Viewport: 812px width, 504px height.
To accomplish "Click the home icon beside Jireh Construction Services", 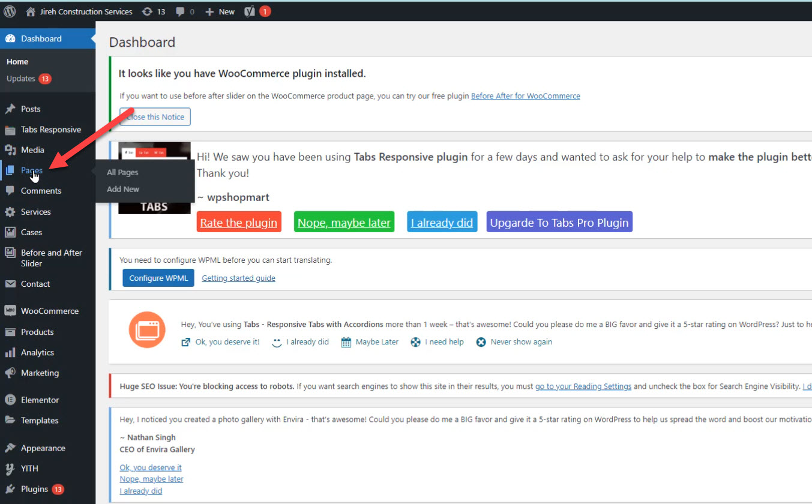I will pos(31,11).
